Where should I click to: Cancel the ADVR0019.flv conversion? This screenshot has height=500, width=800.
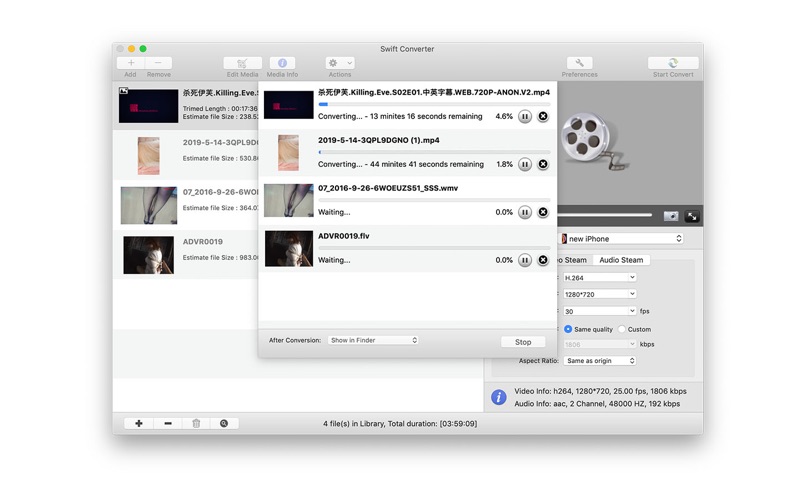click(543, 260)
